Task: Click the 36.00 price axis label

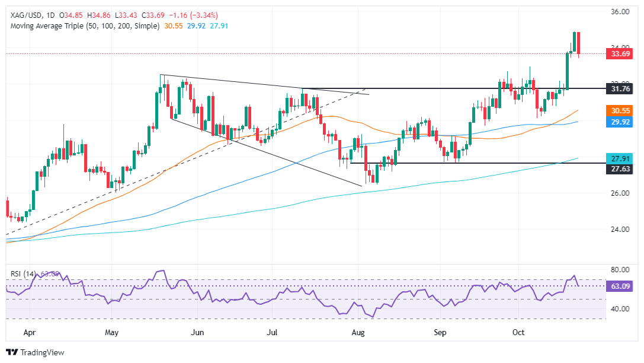Action: pyautogui.click(x=620, y=11)
